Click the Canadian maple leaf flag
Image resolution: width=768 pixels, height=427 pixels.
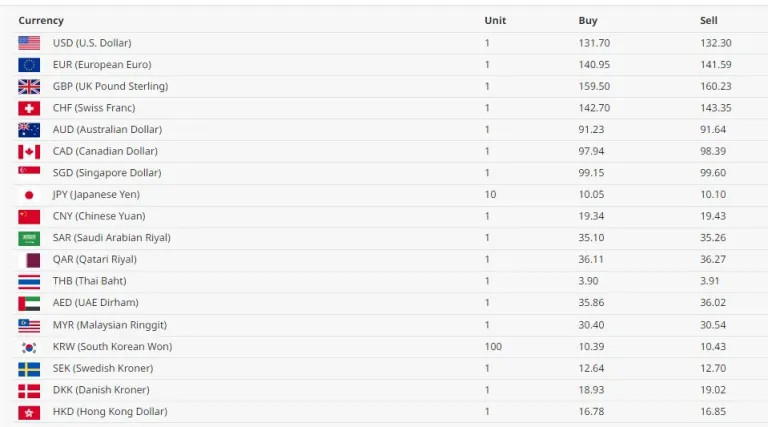(29, 151)
